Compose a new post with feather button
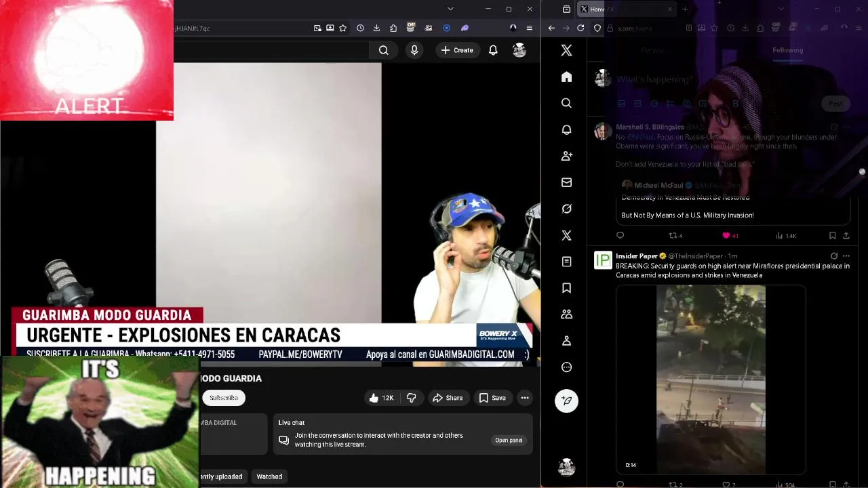Image resolution: width=868 pixels, height=488 pixels. click(x=566, y=401)
